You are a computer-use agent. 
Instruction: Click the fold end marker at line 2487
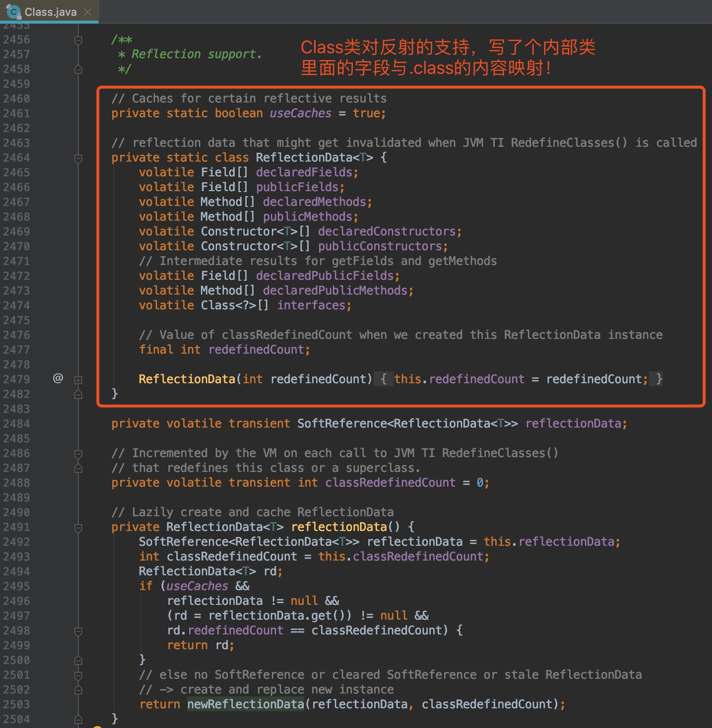[x=78, y=468]
